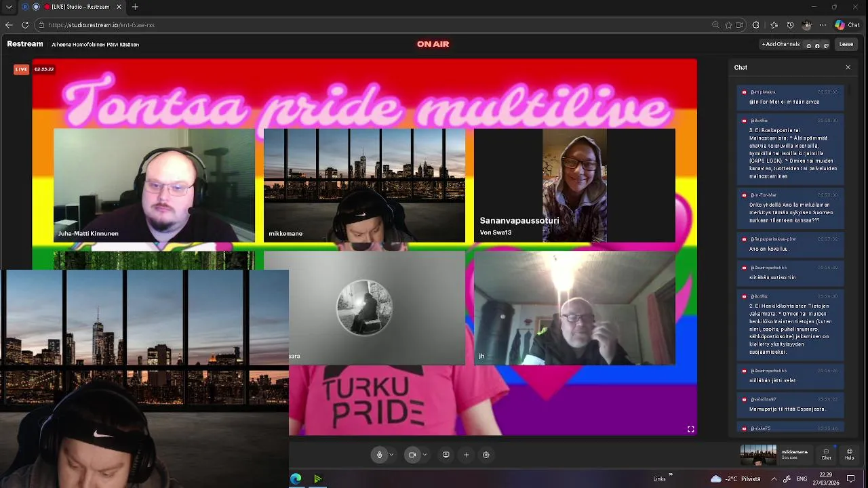The height and width of the screenshot is (488, 868).
Task: Open the weather widget -2°C Pilvistä
Action: coord(735,479)
